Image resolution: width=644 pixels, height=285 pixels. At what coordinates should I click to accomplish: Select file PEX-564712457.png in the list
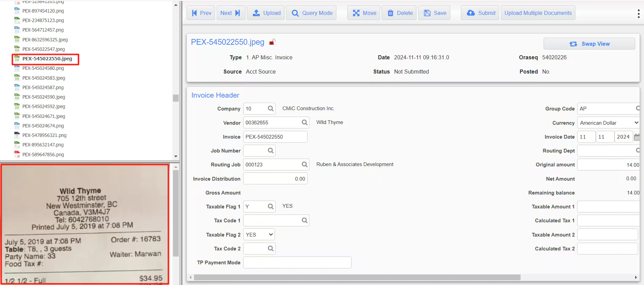43,30
